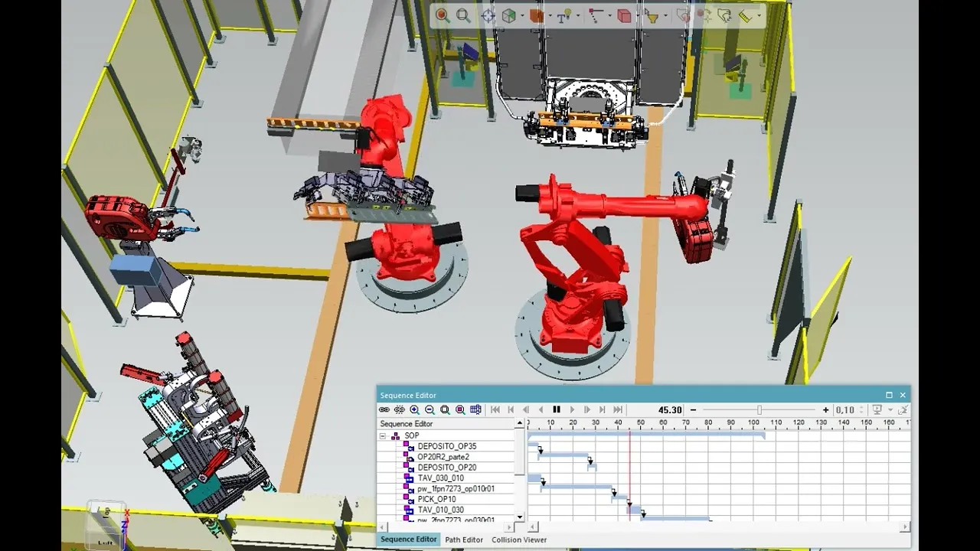Play simulation backward
980x551 pixels.
coord(541,409)
